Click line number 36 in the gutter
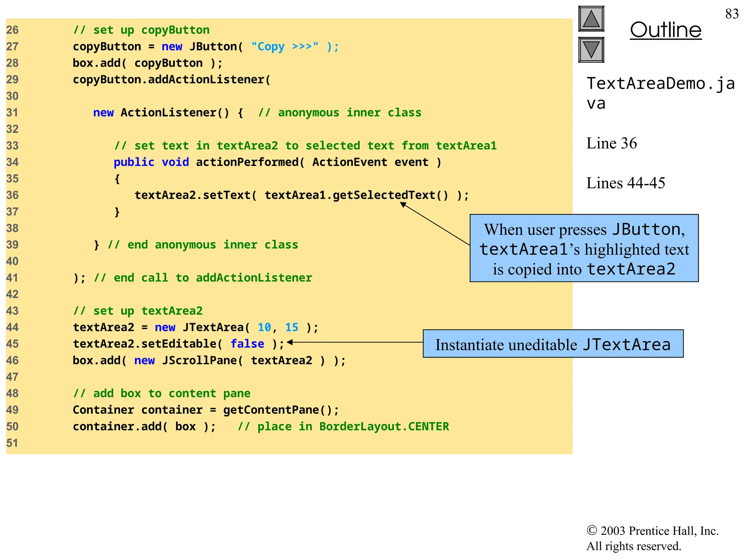747x560 pixels. [12, 195]
